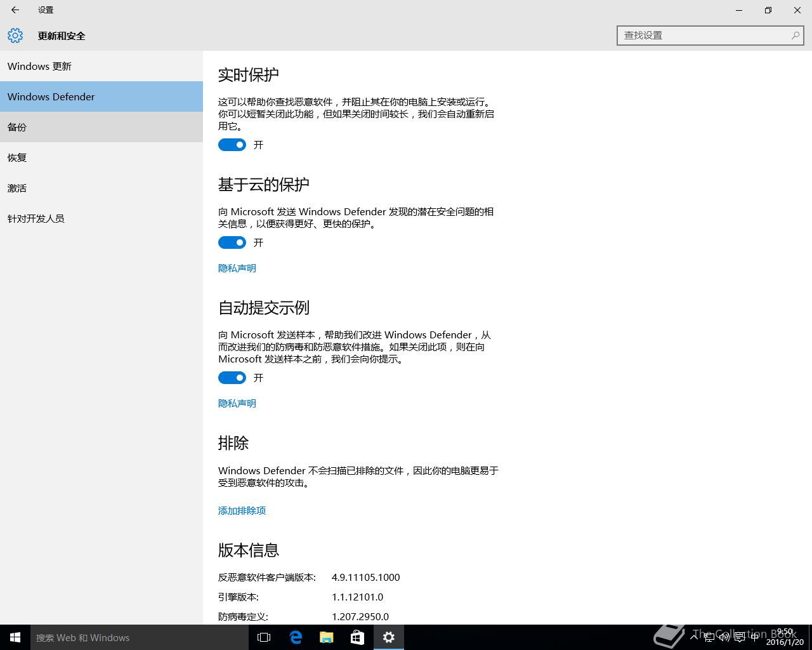
Task: Click version value 4.9.11105.1000
Action: tap(366, 577)
